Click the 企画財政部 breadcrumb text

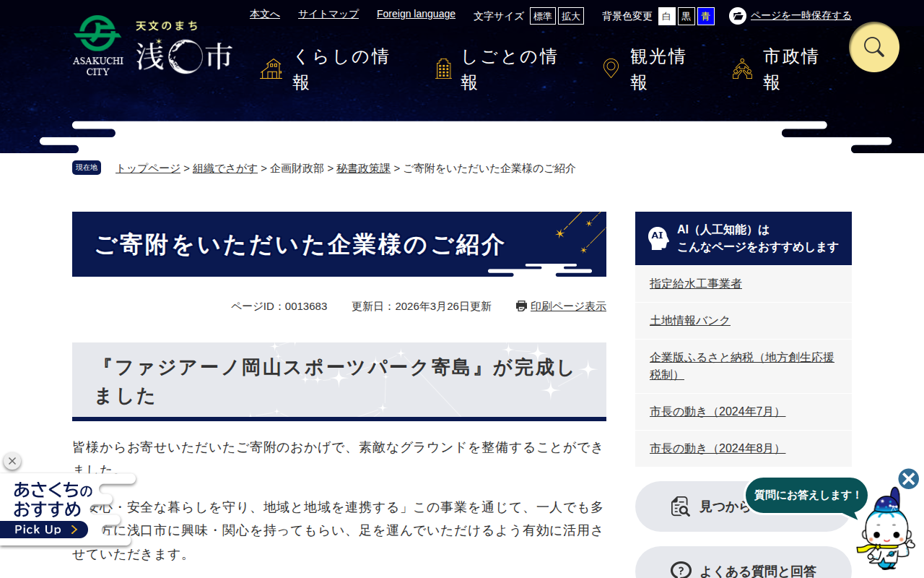click(x=297, y=168)
